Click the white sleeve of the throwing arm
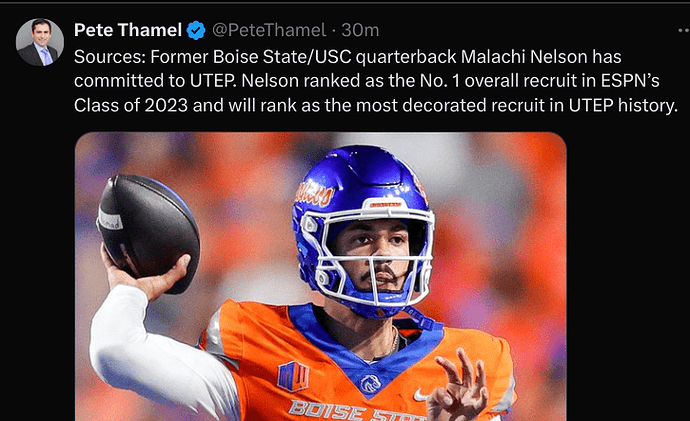Screen dimensions: 690x421 pyautogui.click(x=150, y=350)
